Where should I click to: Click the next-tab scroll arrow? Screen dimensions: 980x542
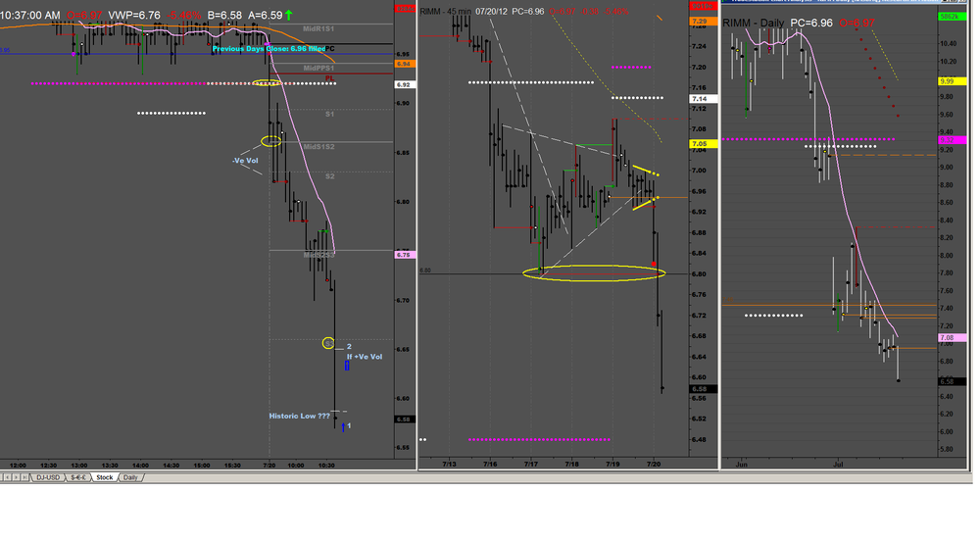(x=17, y=477)
